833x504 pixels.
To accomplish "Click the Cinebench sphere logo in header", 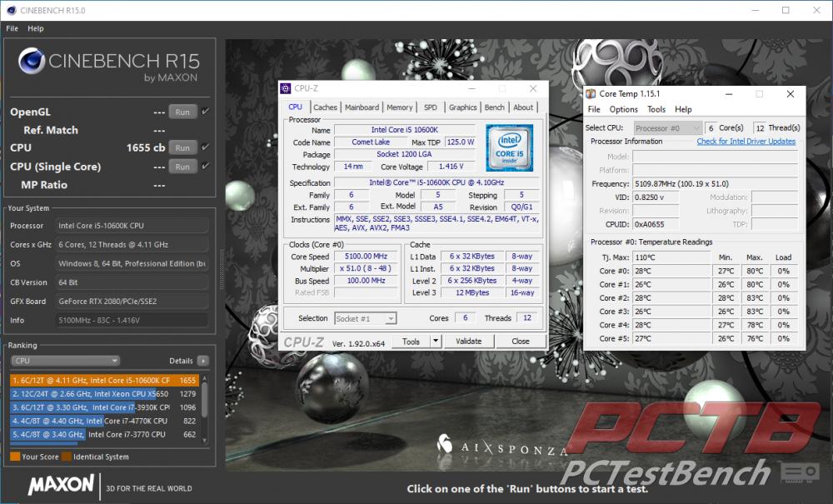I will coord(32,61).
